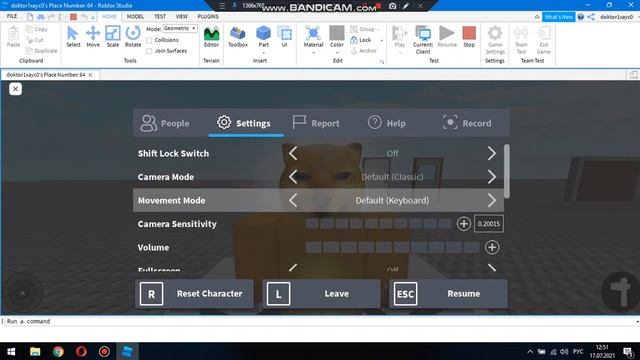Click the Resume game button
Screen dimensions: 640x360
pos(448,293)
